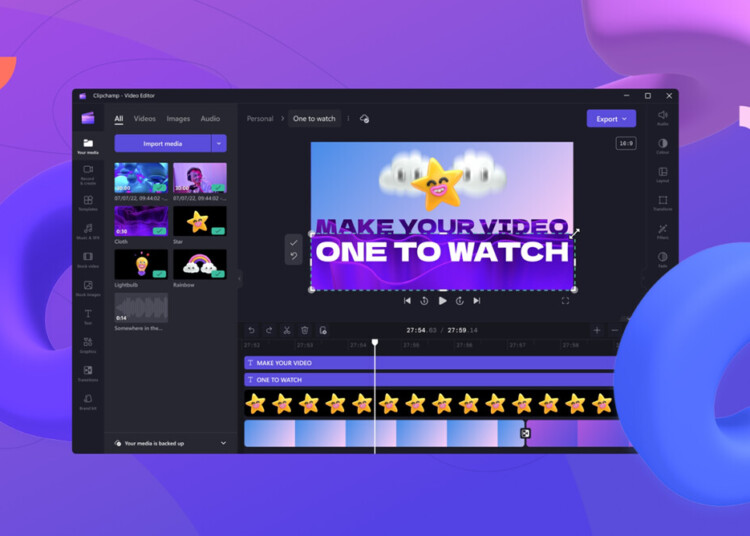This screenshot has width=750, height=536.
Task: Open the Music & SFX sidebar panel
Action: [x=88, y=231]
